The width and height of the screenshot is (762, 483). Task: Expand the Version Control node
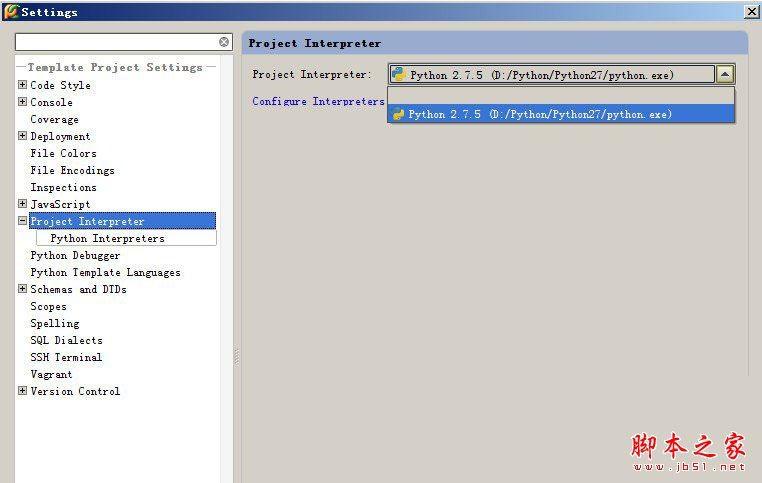(22, 391)
